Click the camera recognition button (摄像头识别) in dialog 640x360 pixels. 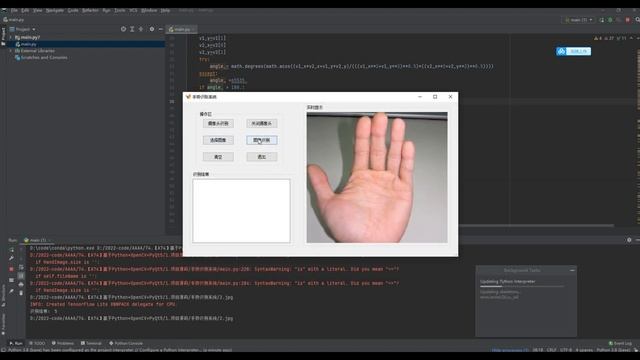click(x=218, y=123)
